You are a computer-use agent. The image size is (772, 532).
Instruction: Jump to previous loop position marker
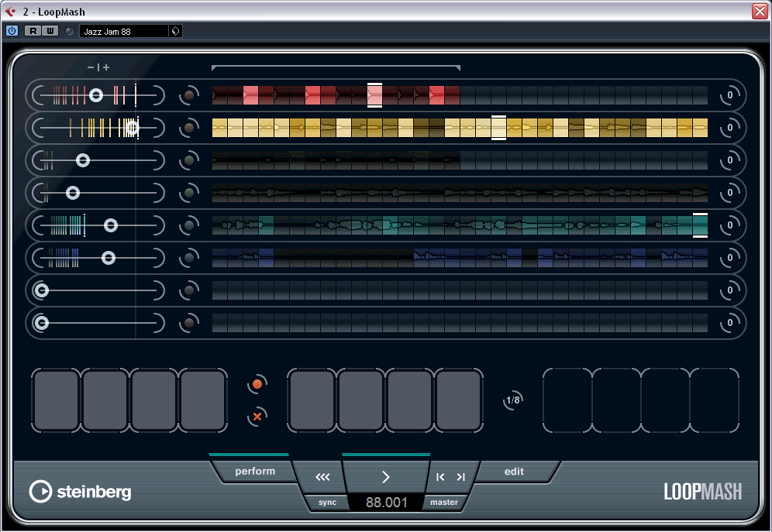click(440, 477)
